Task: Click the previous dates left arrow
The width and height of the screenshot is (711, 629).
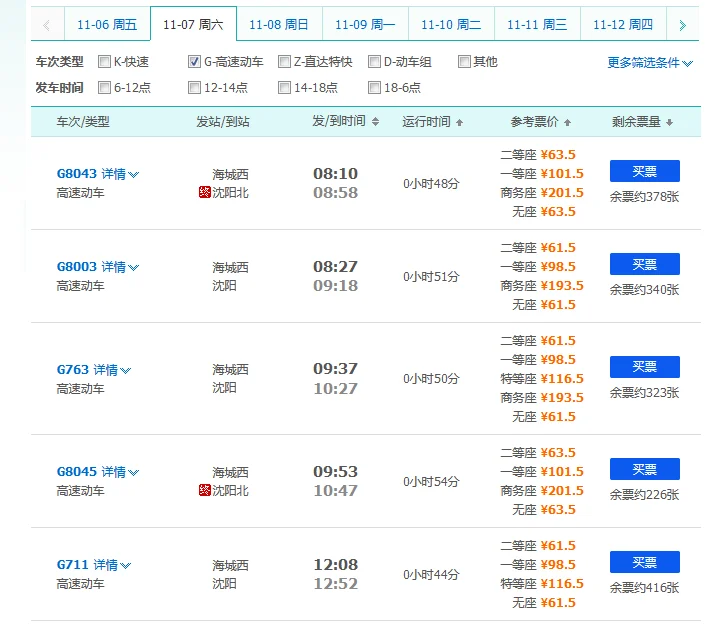Action: click(43, 24)
